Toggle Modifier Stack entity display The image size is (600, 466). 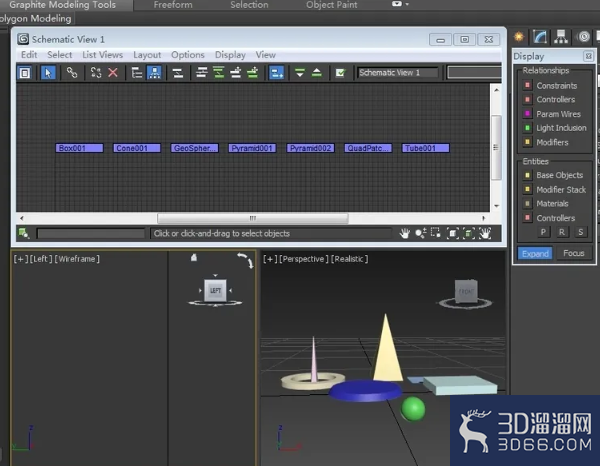tap(527, 189)
